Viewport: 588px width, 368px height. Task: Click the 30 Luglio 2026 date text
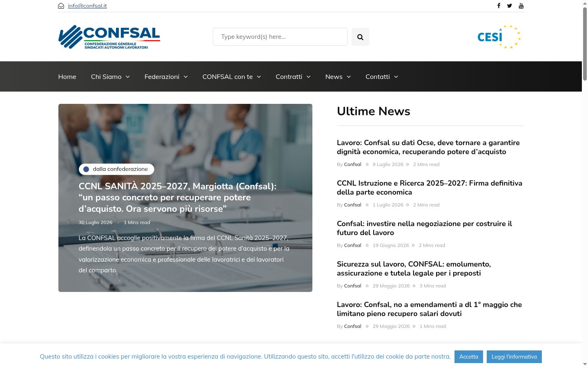(x=96, y=222)
